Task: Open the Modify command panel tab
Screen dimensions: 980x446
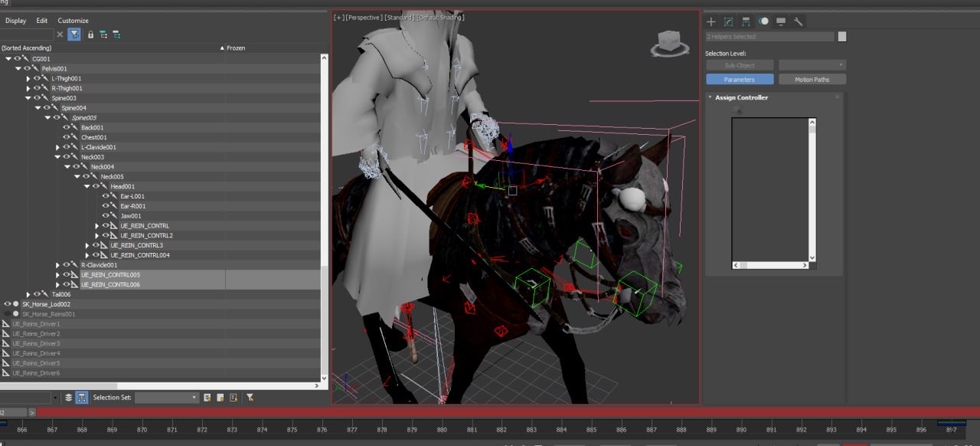Action: pos(728,21)
